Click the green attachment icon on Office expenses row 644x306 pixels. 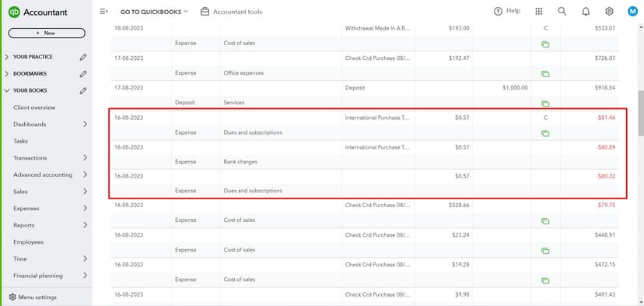[x=545, y=74]
